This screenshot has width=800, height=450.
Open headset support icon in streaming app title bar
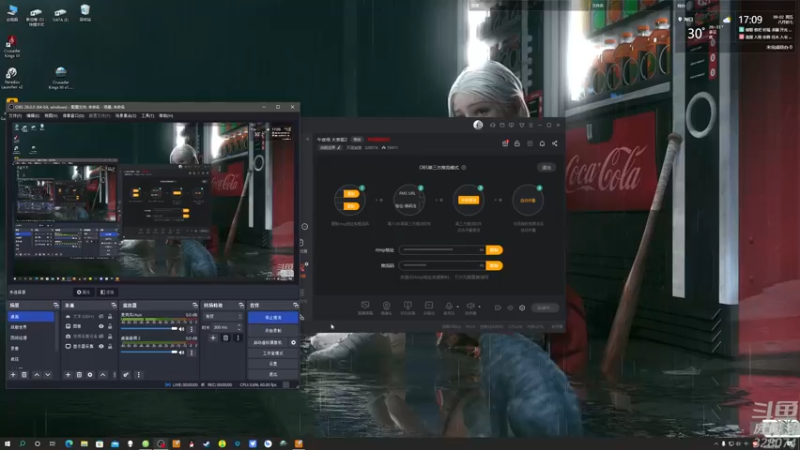492,125
